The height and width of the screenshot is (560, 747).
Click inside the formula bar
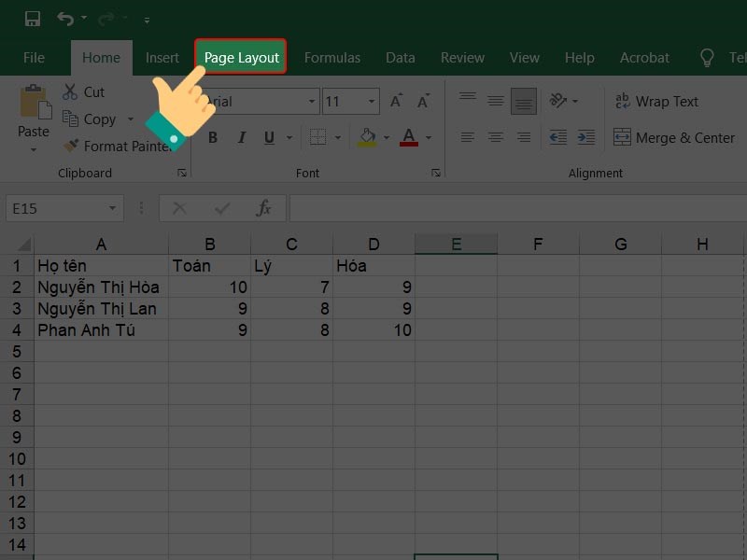click(x=518, y=208)
